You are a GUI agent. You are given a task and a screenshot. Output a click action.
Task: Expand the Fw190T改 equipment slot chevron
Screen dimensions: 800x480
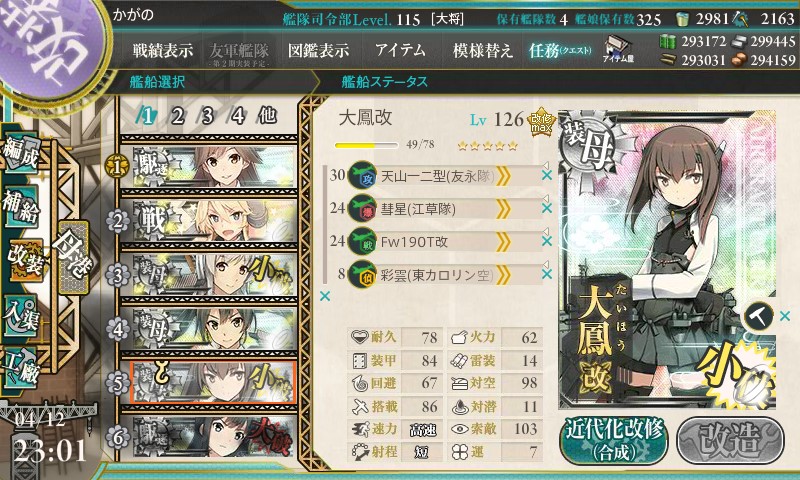503,242
